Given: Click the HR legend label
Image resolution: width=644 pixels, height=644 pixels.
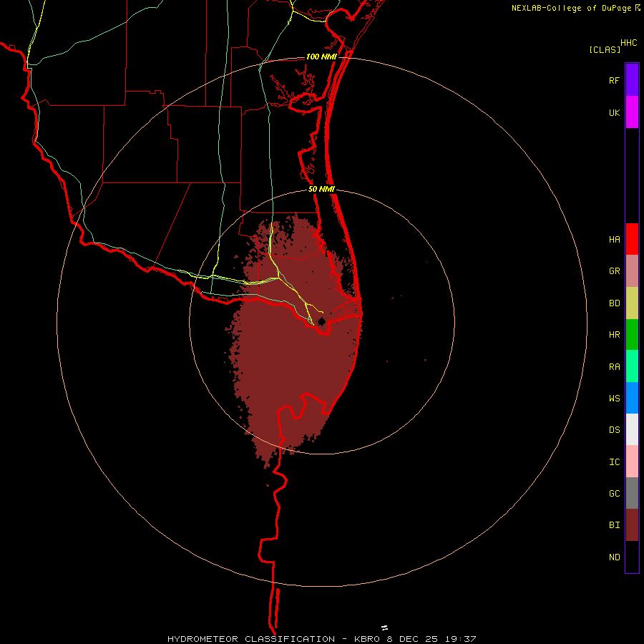Looking at the screenshot, I should click(x=614, y=335).
